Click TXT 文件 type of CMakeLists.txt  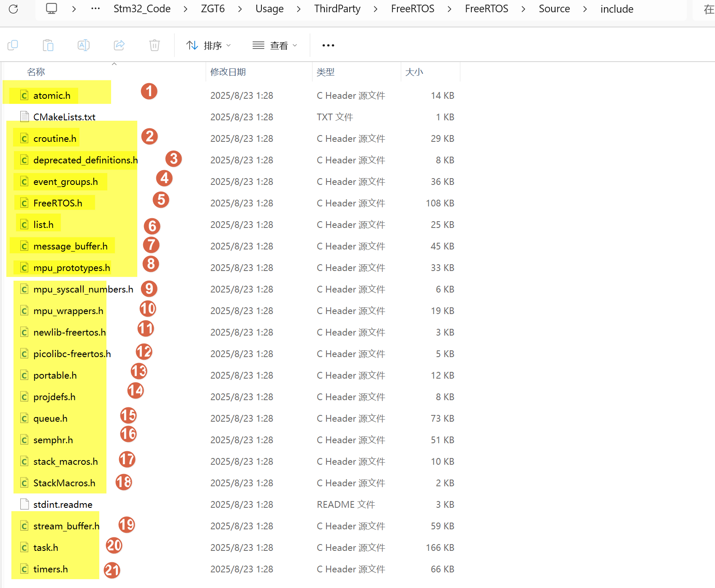(x=335, y=117)
